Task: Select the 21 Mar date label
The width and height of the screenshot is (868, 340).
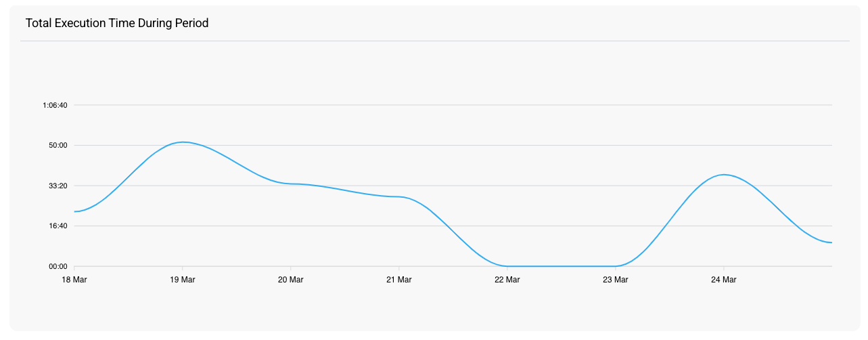Action: click(x=399, y=280)
